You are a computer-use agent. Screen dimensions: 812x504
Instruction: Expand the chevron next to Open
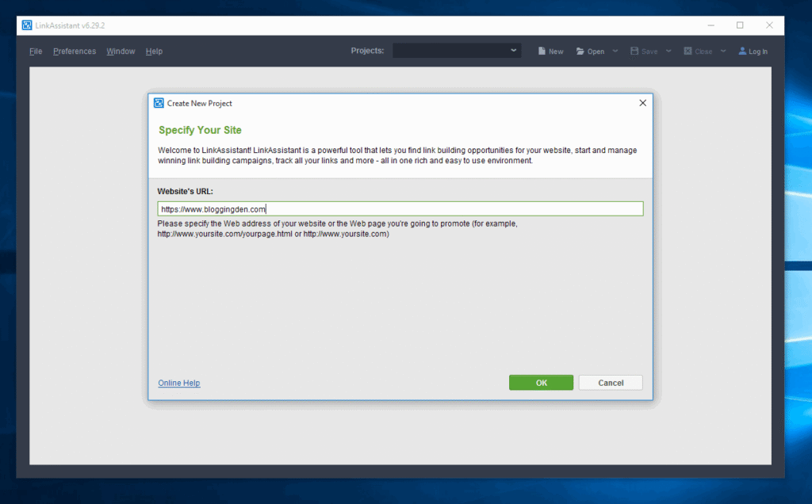coord(615,50)
